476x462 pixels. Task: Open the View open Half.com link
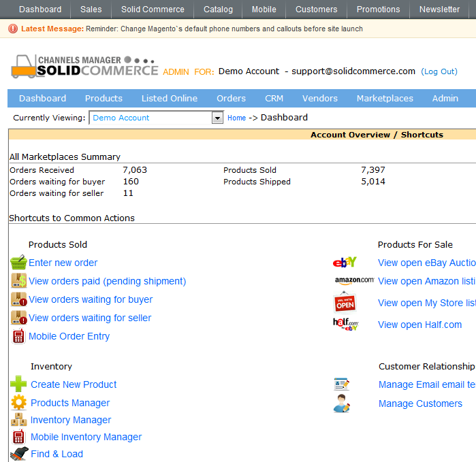(x=420, y=325)
